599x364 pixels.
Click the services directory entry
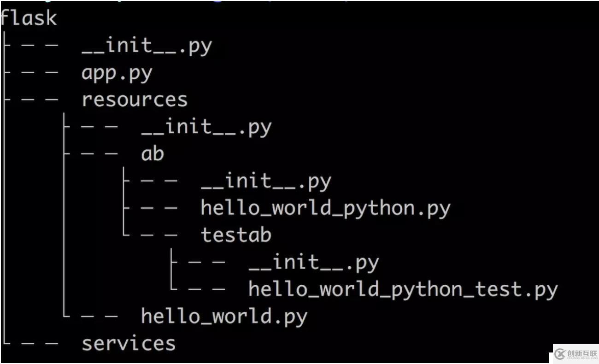click(x=129, y=344)
